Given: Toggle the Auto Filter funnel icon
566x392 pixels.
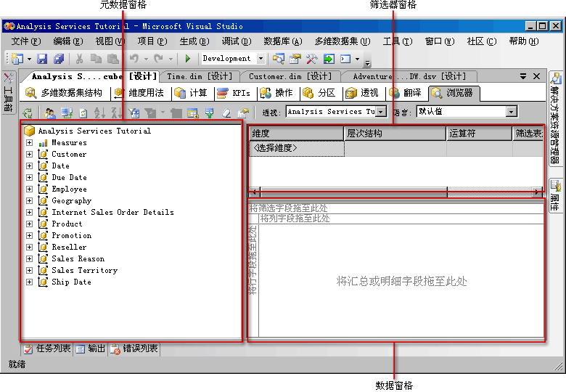Looking at the screenshot, I should pos(134,113).
